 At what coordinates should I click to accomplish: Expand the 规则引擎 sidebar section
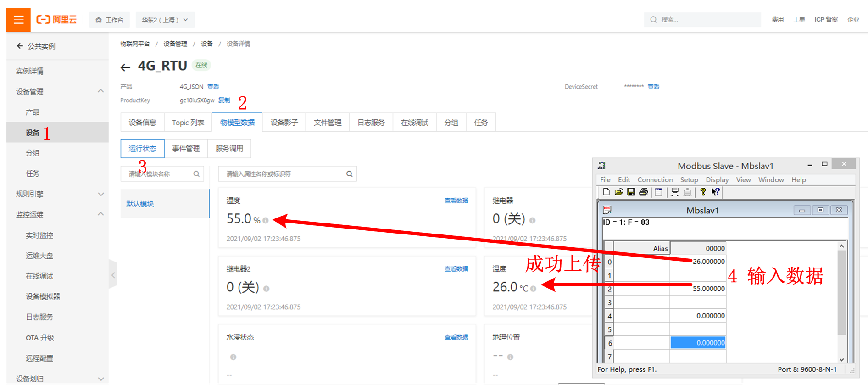click(100, 194)
